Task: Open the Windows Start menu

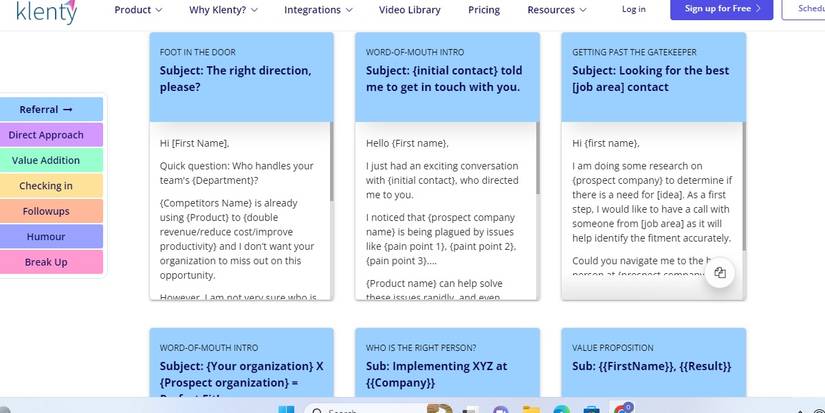Action: tap(285, 409)
